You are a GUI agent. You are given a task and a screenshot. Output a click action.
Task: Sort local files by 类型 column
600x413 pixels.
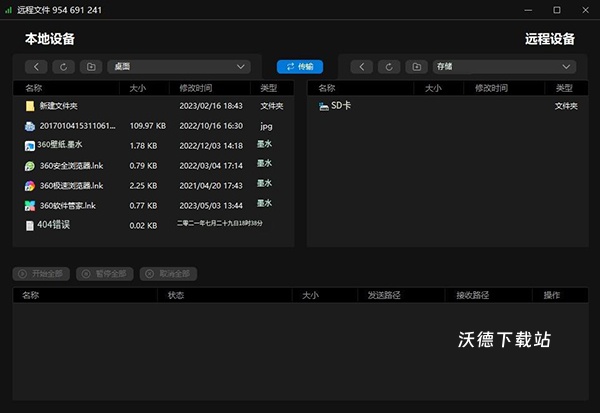tap(269, 88)
